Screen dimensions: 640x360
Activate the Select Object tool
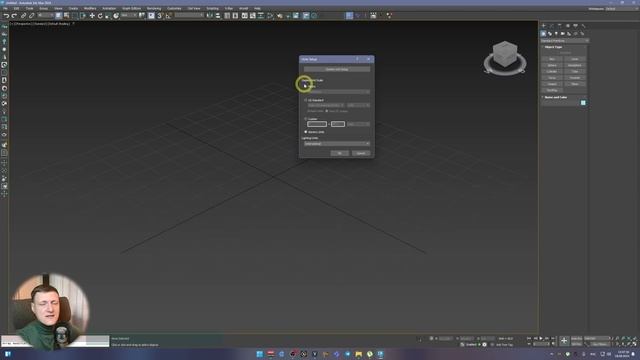click(59, 16)
